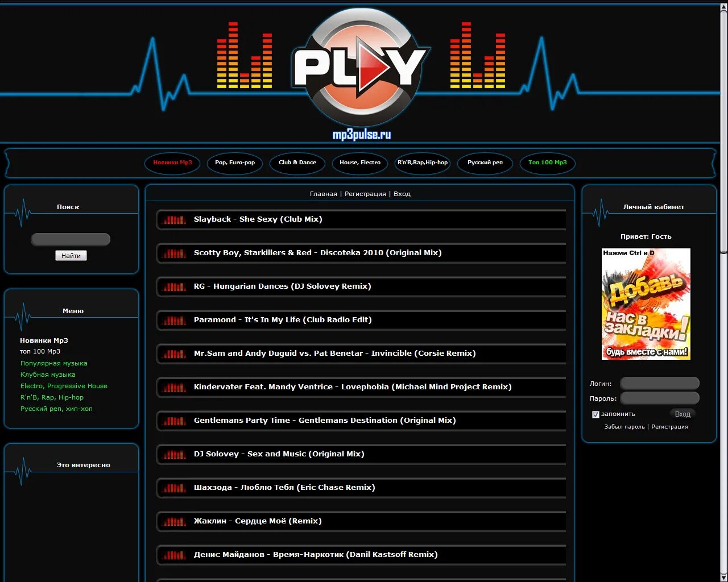728x582 pixels.
Task: Focus the Логин input field
Action: [660, 384]
